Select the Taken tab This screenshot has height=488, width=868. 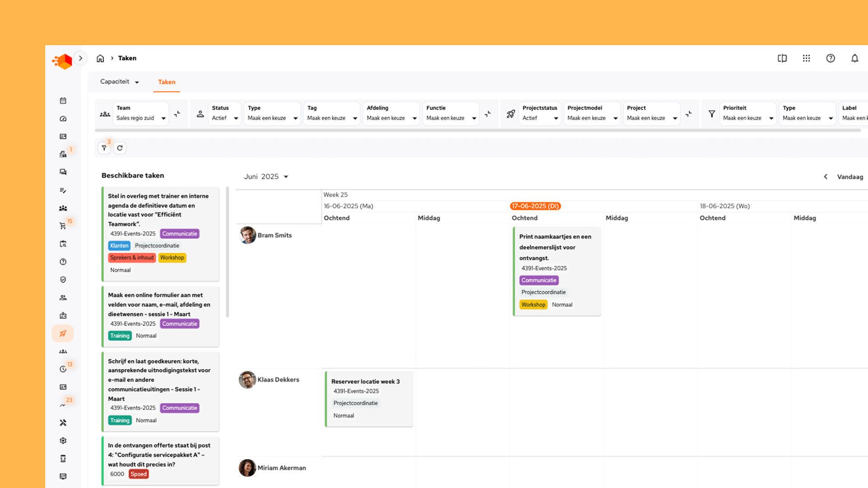tap(166, 82)
